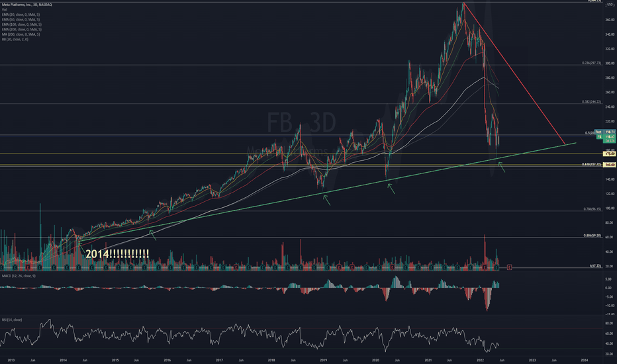Click 2019 on the time axis

[x=324, y=360]
